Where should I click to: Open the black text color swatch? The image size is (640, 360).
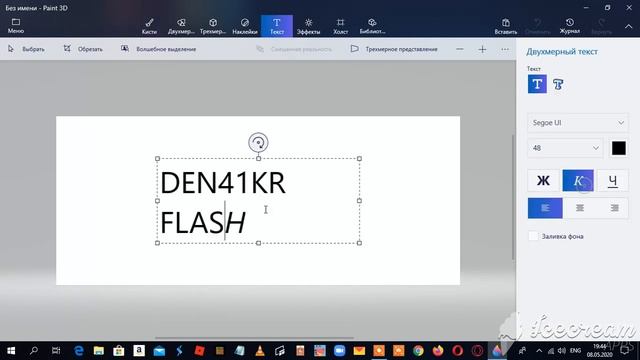pos(619,148)
